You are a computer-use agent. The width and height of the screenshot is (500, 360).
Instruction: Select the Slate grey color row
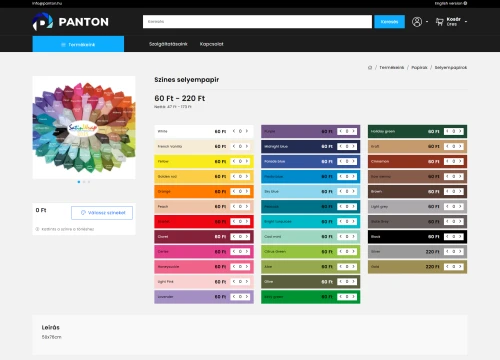pyautogui.click(x=417, y=222)
